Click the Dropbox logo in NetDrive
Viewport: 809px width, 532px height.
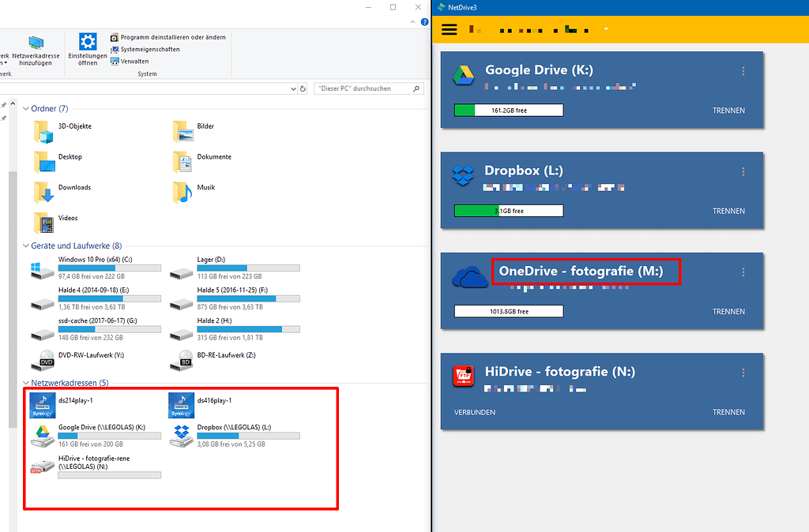[x=463, y=176]
